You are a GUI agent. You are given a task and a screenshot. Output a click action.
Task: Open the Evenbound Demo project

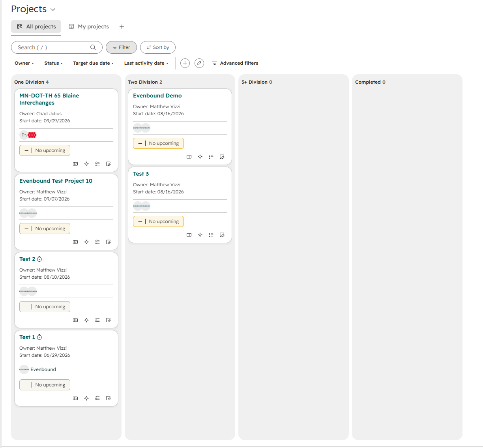(x=157, y=96)
